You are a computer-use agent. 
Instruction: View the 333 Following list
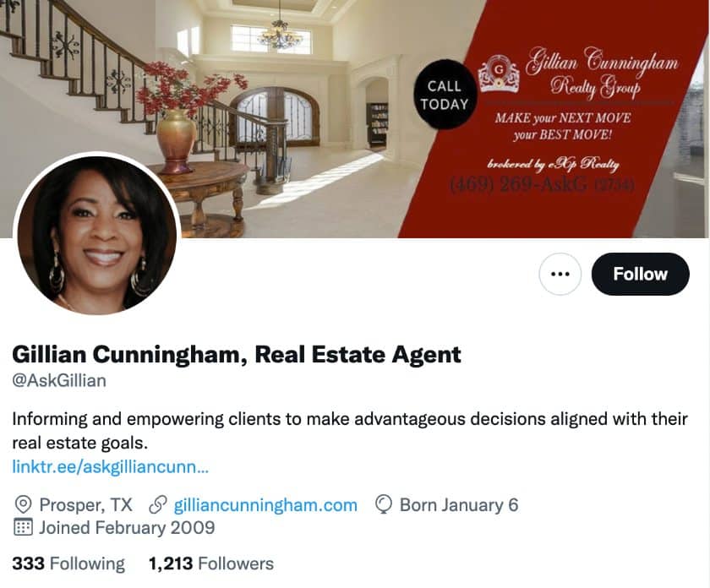68,563
